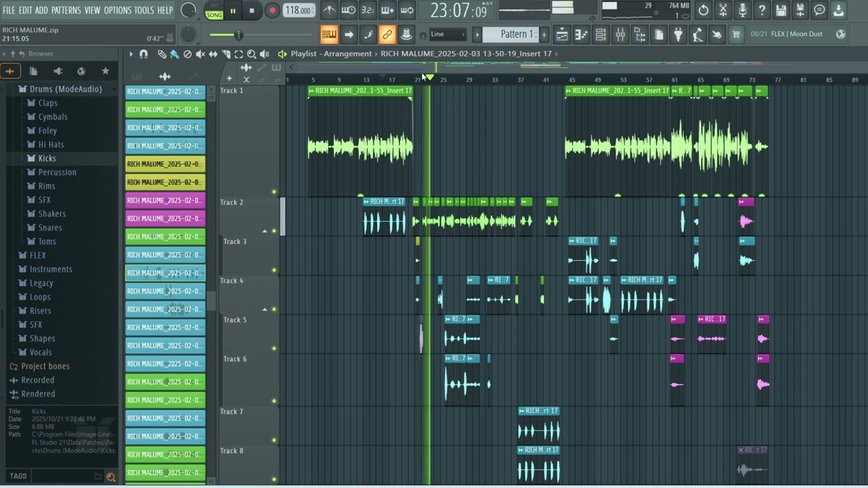Open the audio editor scissors icon
Screen dimensions: 868x488
click(723, 10)
